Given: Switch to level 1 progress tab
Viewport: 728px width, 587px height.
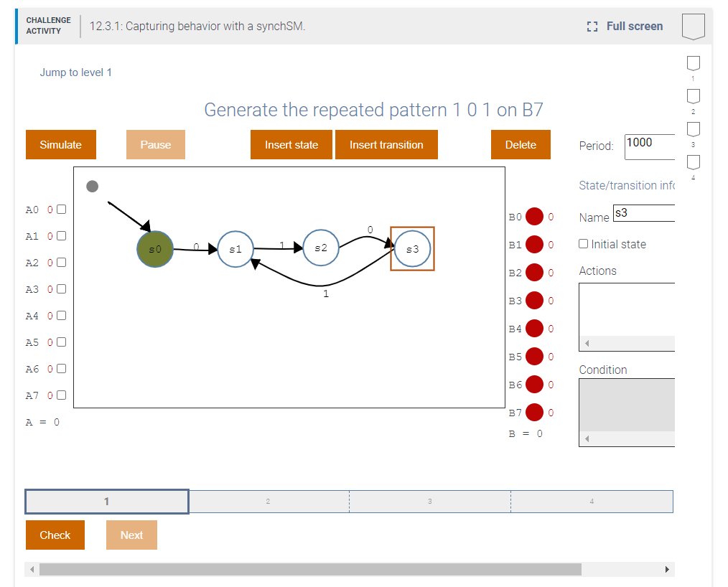Looking at the screenshot, I should (107, 502).
